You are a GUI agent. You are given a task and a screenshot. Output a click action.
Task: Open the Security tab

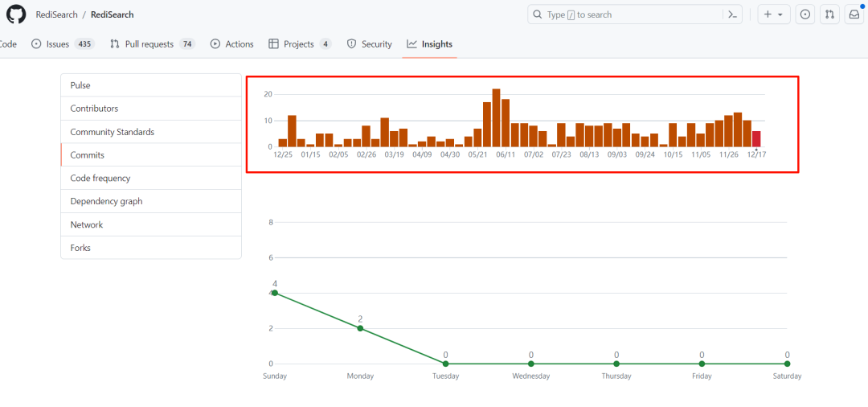[369, 44]
